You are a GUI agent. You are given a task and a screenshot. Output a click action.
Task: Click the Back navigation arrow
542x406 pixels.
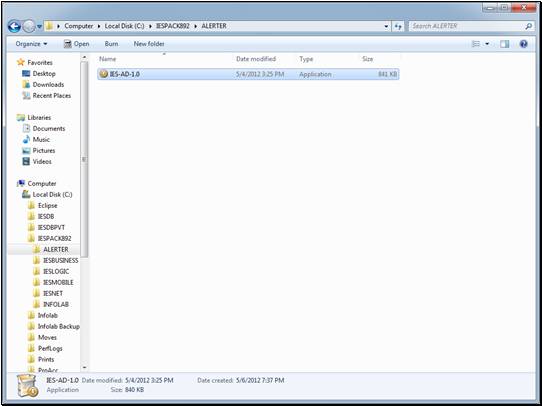pos(14,26)
